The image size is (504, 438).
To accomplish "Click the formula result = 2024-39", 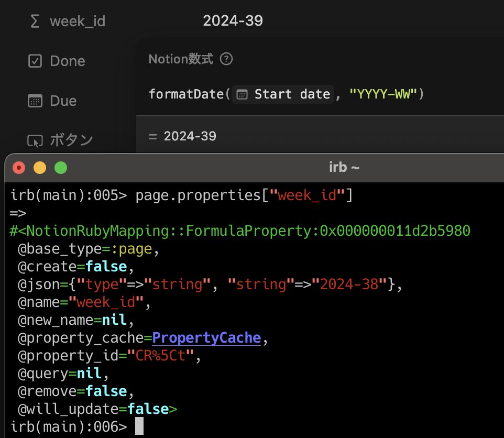I will (x=182, y=136).
